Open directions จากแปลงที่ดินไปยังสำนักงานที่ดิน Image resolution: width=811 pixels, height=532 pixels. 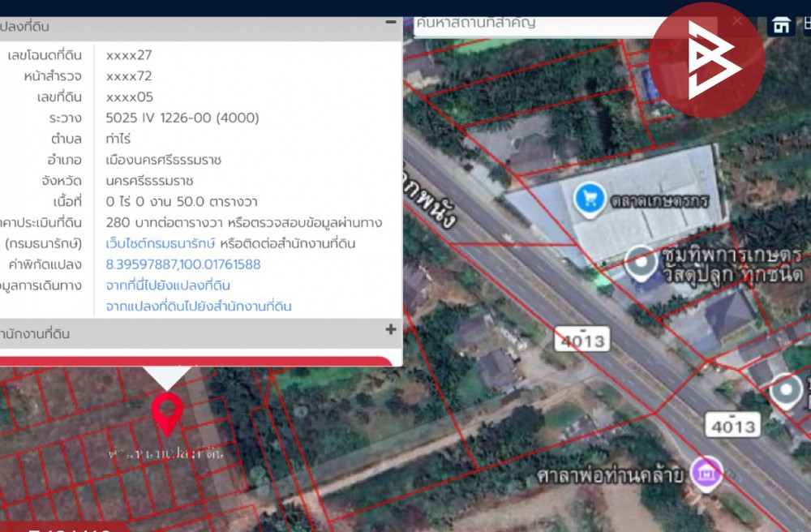(x=199, y=307)
